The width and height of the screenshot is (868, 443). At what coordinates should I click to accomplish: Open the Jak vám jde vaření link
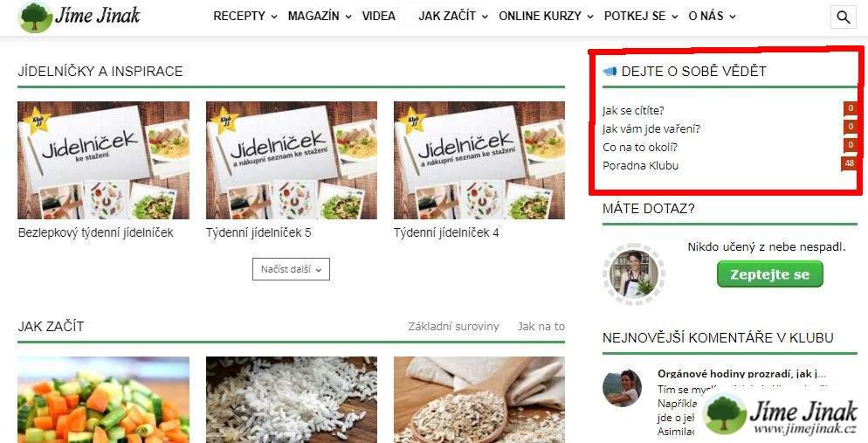point(651,129)
